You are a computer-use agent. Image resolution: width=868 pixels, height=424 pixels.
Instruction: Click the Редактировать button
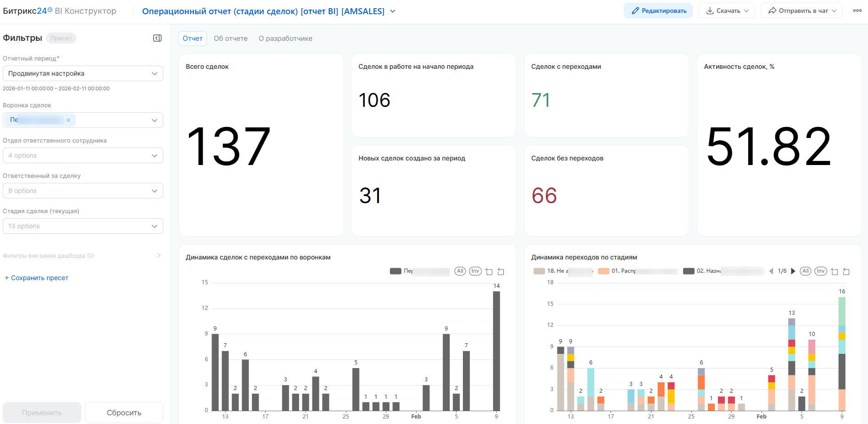pos(658,11)
